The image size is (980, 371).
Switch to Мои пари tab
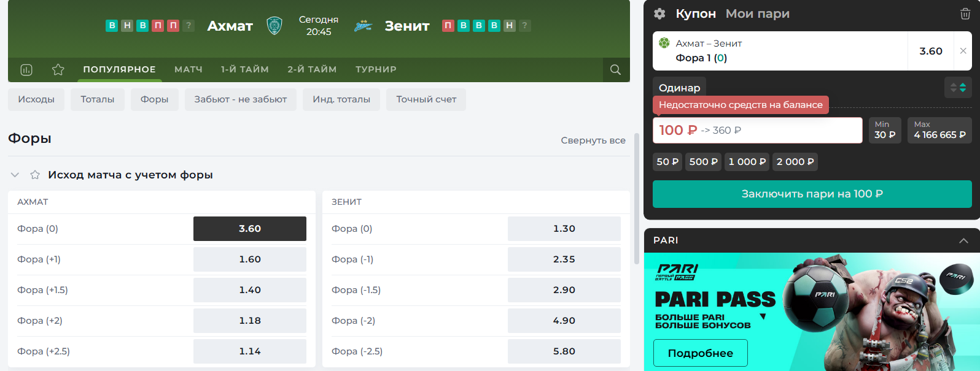(x=758, y=13)
